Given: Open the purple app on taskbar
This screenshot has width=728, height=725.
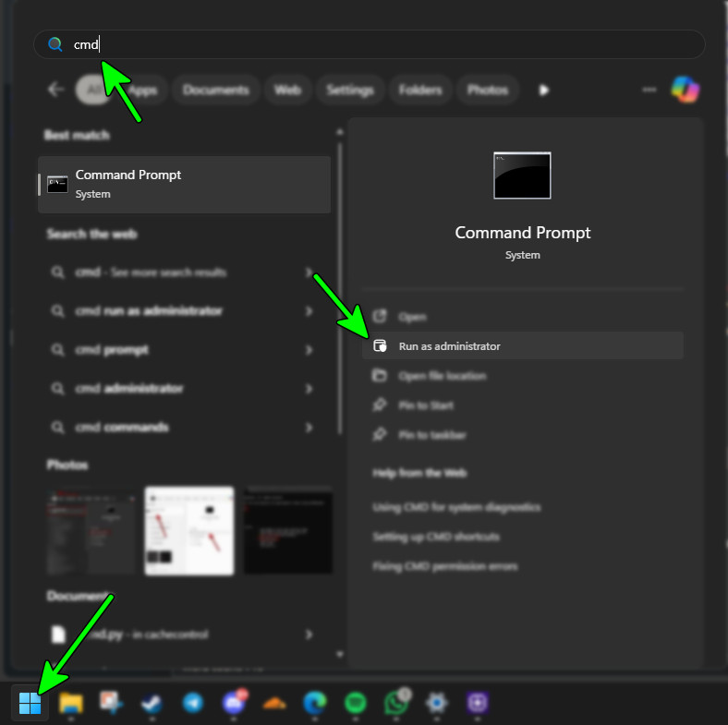Looking at the screenshot, I should pos(478,703).
